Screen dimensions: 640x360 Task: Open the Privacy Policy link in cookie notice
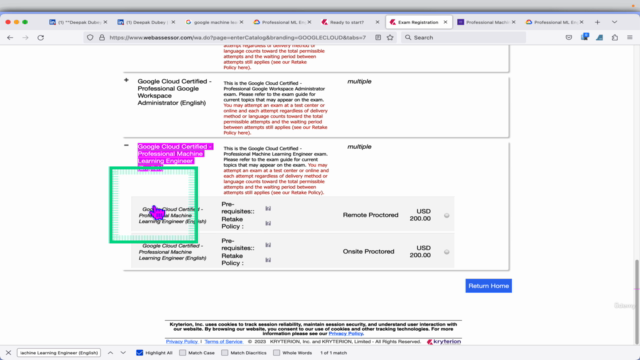click(x=345, y=333)
